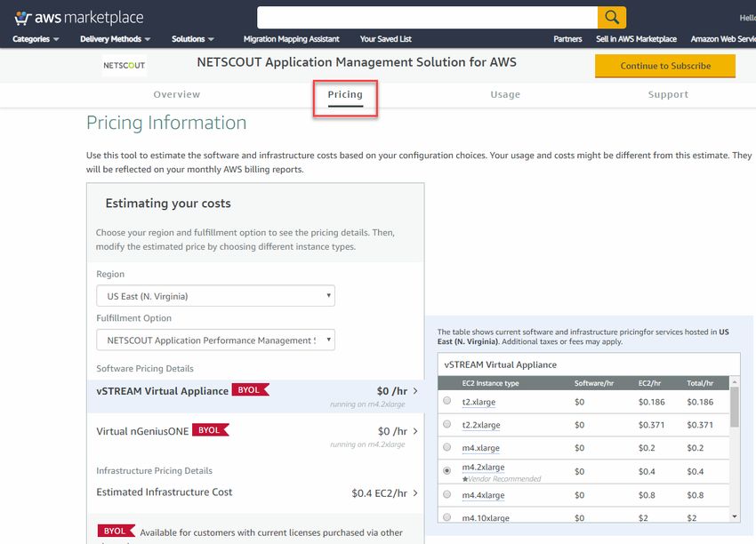Open the Region dropdown showing US East
This screenshot has width=756, height=544.
click(x=215, y=296)
